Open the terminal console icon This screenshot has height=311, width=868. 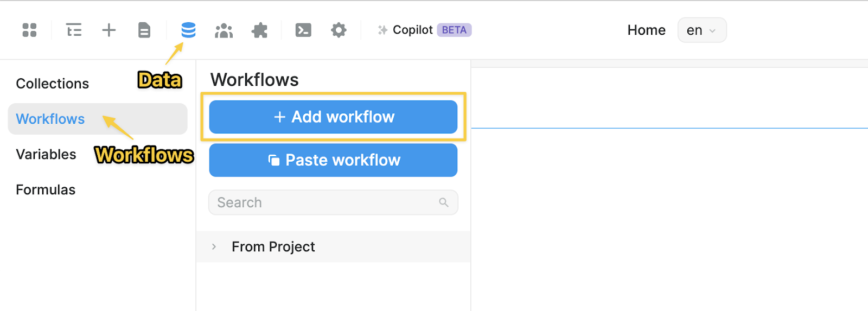pyautogui.click(x=303, y=30)
